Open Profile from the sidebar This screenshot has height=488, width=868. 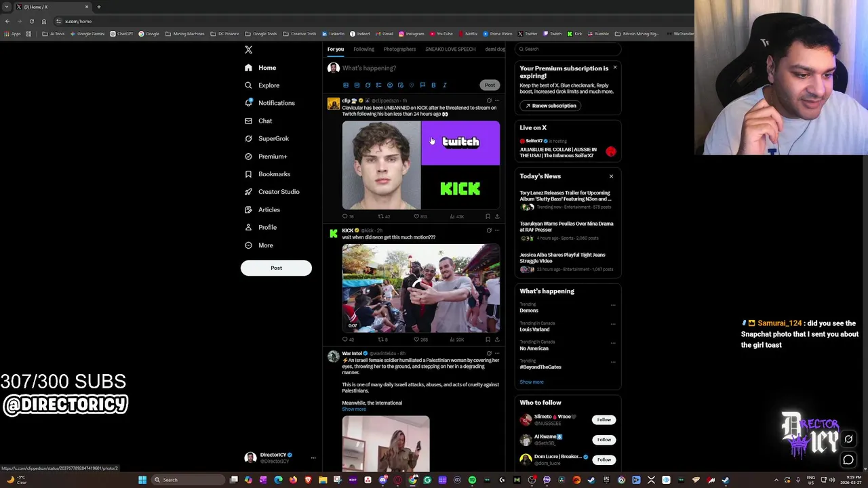260,227
